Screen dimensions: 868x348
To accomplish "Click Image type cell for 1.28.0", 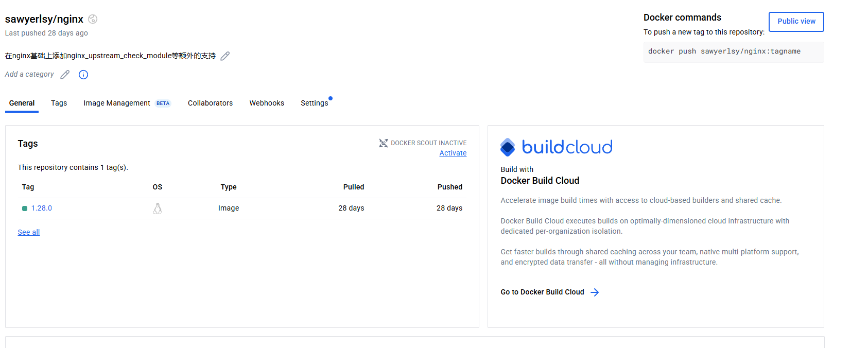I will click(x=229, y=208).
